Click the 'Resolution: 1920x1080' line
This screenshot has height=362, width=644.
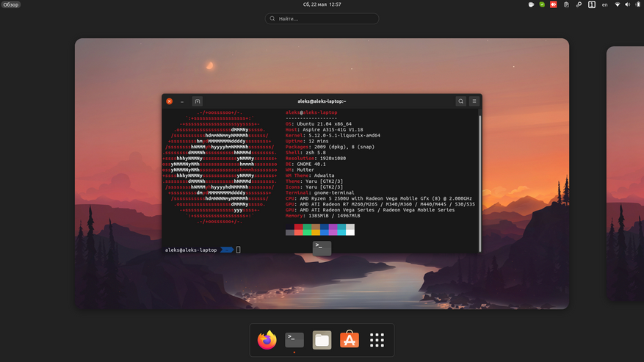[x=316, y=158]
